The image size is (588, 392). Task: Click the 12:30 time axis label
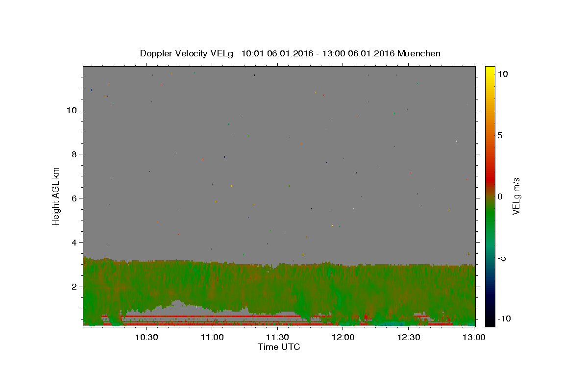pyautogui.click(x=409, y=337)
